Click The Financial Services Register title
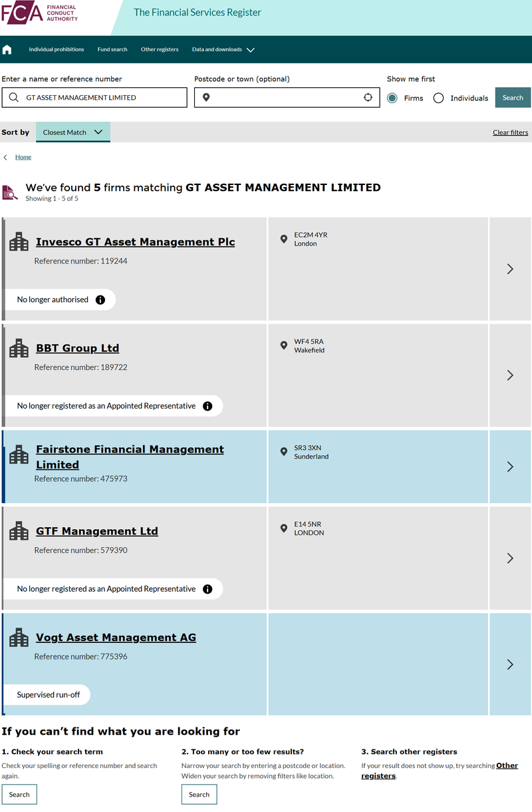The height and width of the screenshot is (812, 532). point(198,13)
